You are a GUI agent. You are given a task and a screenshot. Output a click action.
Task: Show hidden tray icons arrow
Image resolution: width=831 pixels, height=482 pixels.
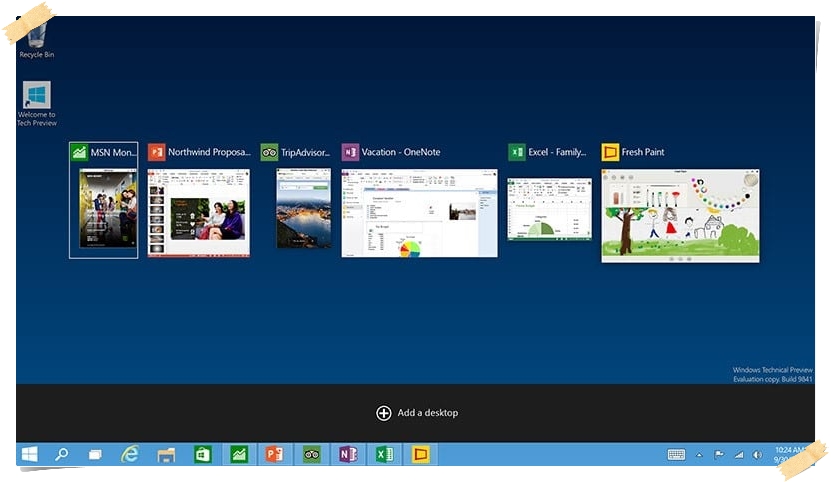(699, 455)
